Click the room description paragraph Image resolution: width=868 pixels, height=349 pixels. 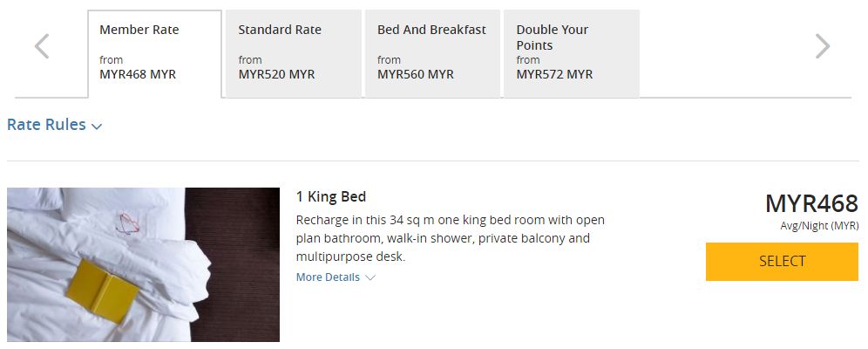pyautogui.click(x=450, y=238)
